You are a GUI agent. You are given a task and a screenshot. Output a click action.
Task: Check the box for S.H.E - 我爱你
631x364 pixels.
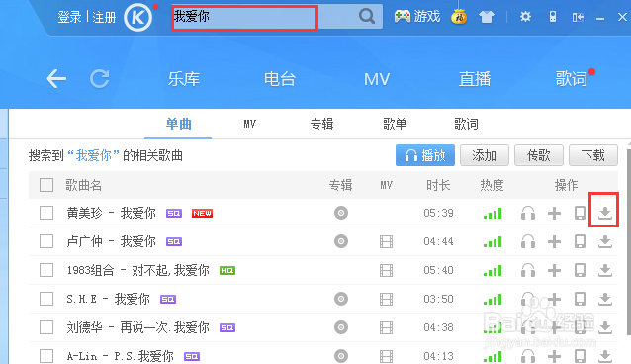46,299
